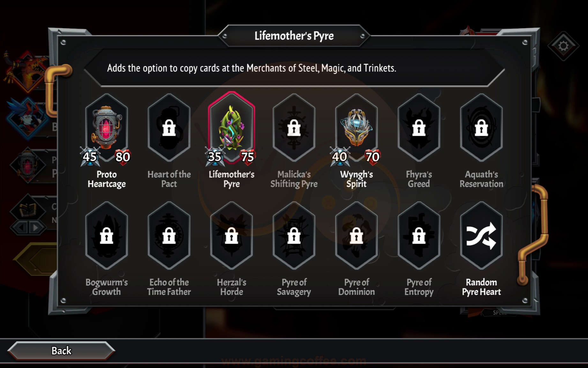Click the left arrow under covenant selector
Image resolution: width=588 pixels, height=368 pixels.
(20, 228)
